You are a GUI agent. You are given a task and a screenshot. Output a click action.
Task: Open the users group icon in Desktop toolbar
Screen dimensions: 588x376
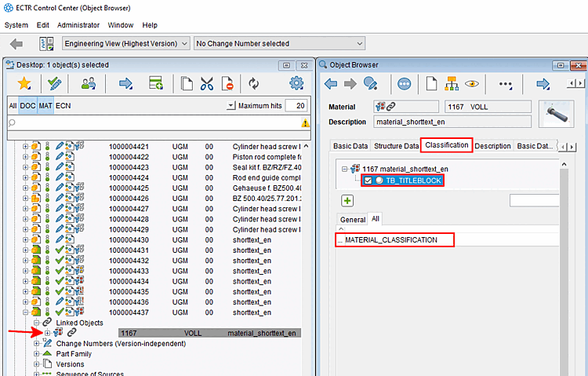88,83
